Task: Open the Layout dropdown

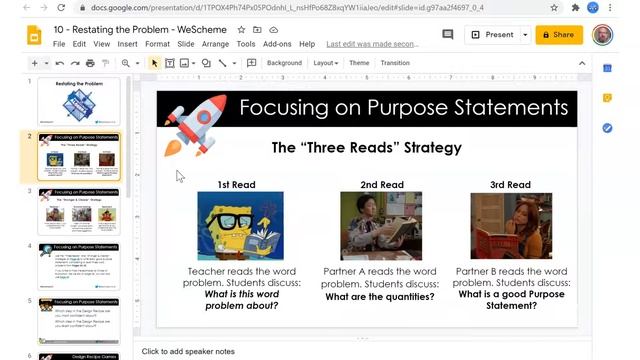Action: 325,63
